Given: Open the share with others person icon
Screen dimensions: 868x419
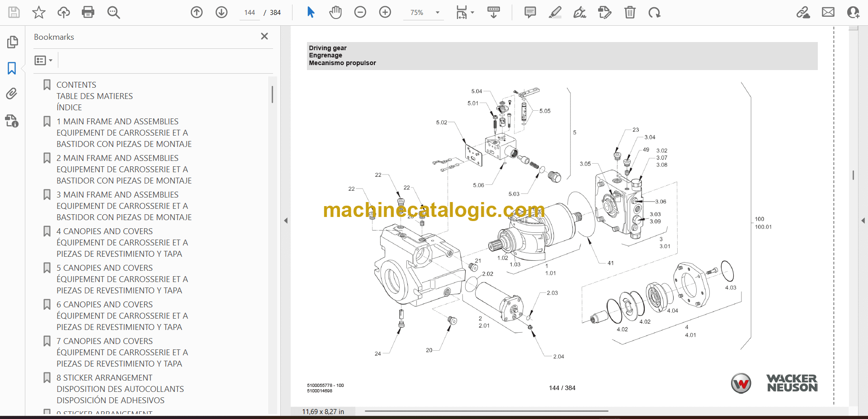Looking at the screenshot, I should tap(853, 12).
